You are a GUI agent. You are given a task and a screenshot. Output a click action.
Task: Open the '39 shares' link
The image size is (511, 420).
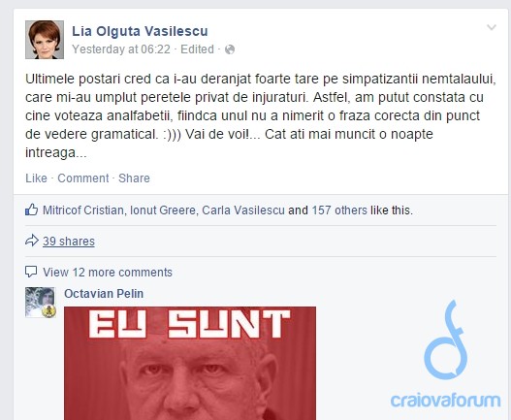[x=69, y=242]
